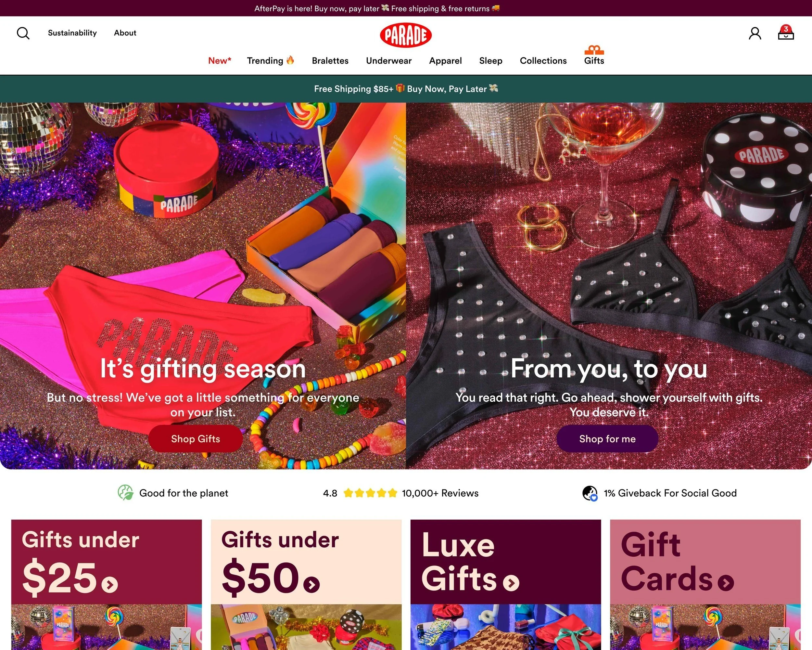Click the Free Shipping $85+ green banner
812x650 pixels.
click(406, 89)
